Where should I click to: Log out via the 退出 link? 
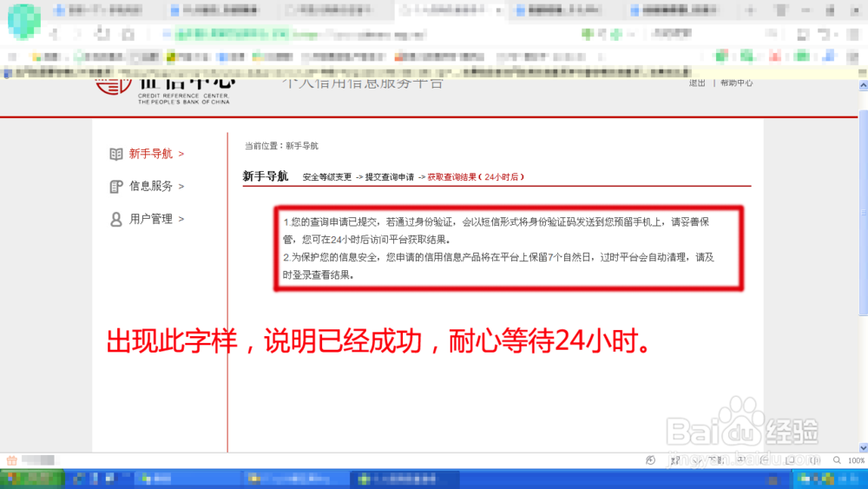coord(697,83)
